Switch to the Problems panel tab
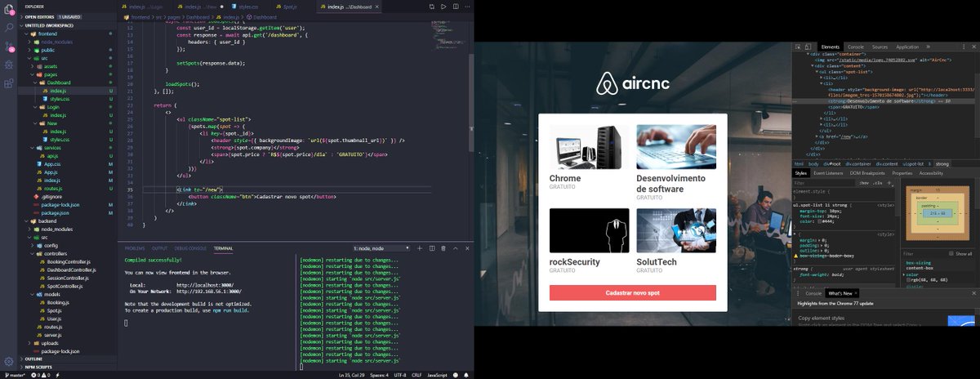 (134, 247)
